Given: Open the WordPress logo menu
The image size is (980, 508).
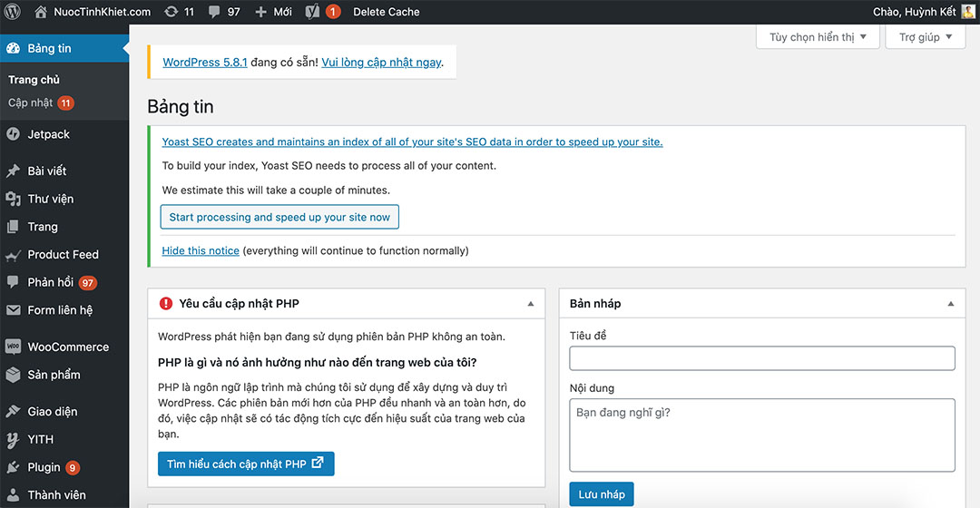Looking at the screenshot, I should coord(13,11).
